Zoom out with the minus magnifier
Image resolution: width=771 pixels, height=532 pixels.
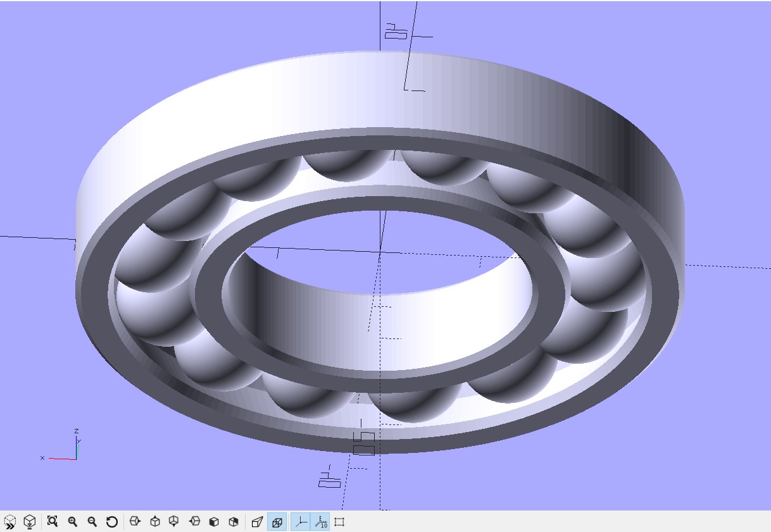pos(92,522)
